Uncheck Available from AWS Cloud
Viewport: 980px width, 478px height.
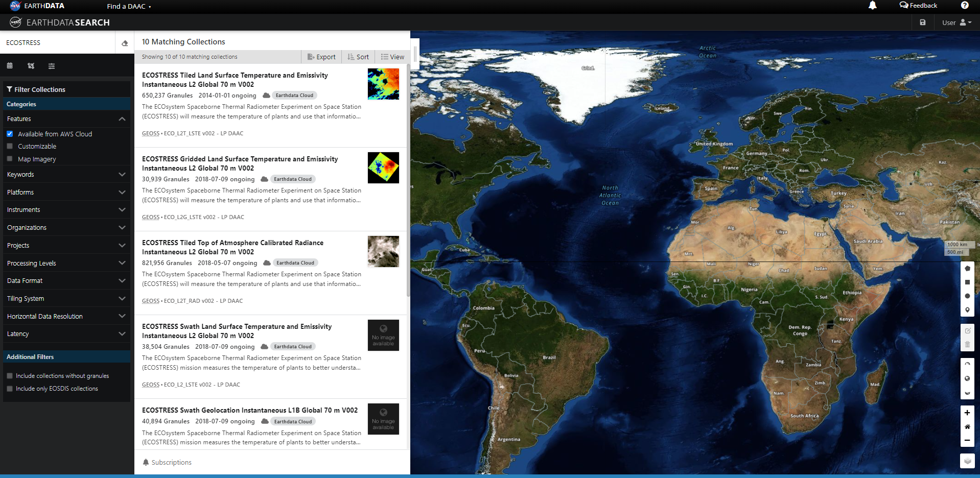(x=10, y=134)
